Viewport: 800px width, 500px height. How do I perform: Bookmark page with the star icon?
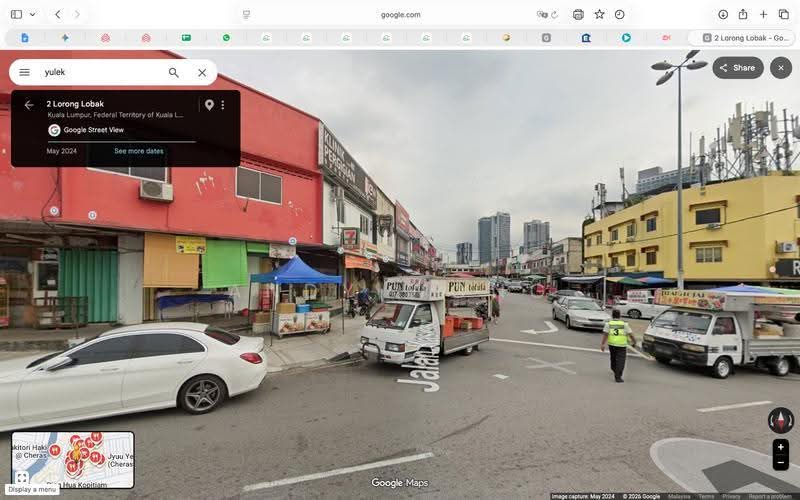pyautogui.click(x=599, y=14)
